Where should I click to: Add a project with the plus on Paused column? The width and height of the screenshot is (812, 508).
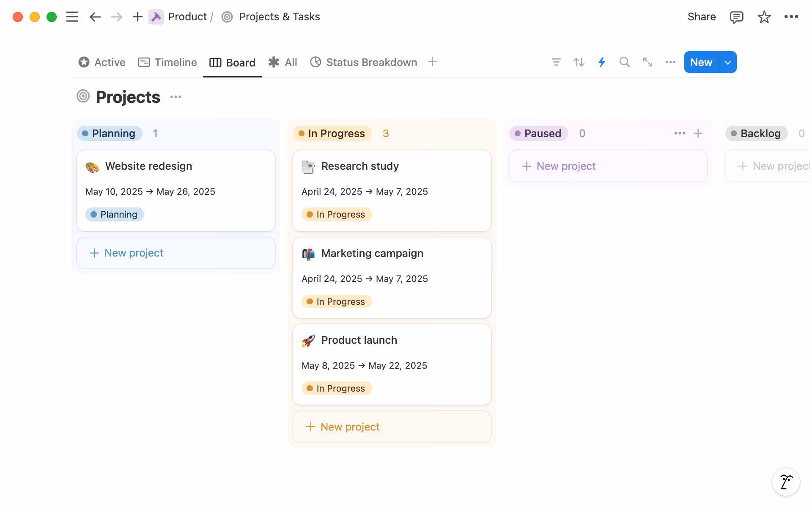pyautogui.click(x=698, y=133)
